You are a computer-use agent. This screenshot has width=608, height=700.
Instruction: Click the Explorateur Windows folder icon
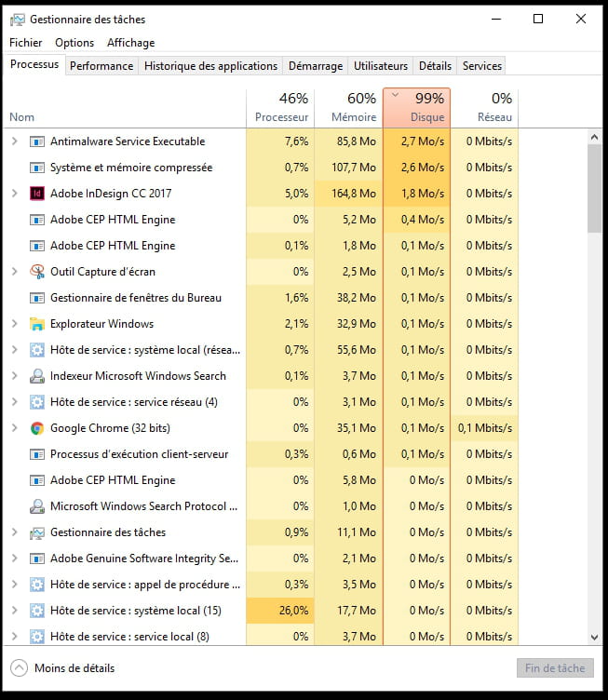[x=37, y=324]
